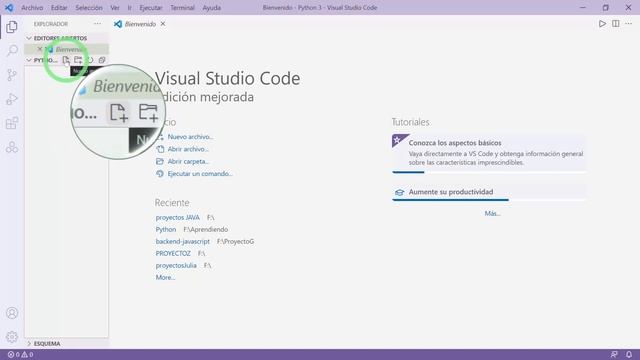Open editor more actions ellipsis
Image resolution: width=640 pixels, height=360 pixels.
pos(629,24)
